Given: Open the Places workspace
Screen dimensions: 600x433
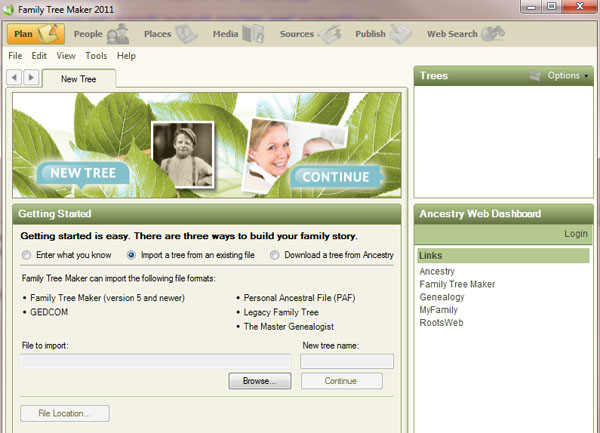Looking at the screenshot, I should click(x=170, y=34).
